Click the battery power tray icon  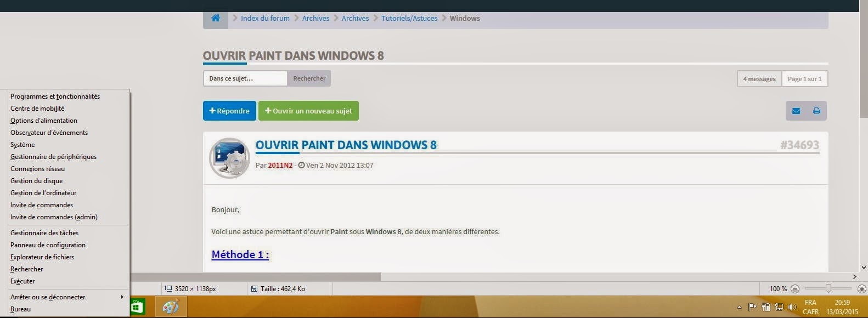(766, 307)
